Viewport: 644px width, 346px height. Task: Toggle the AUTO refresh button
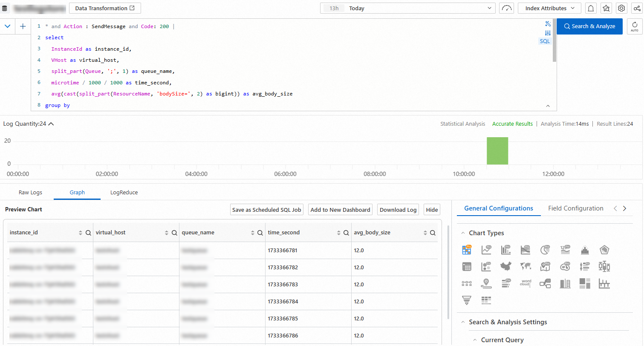click(x=635, y=26)
